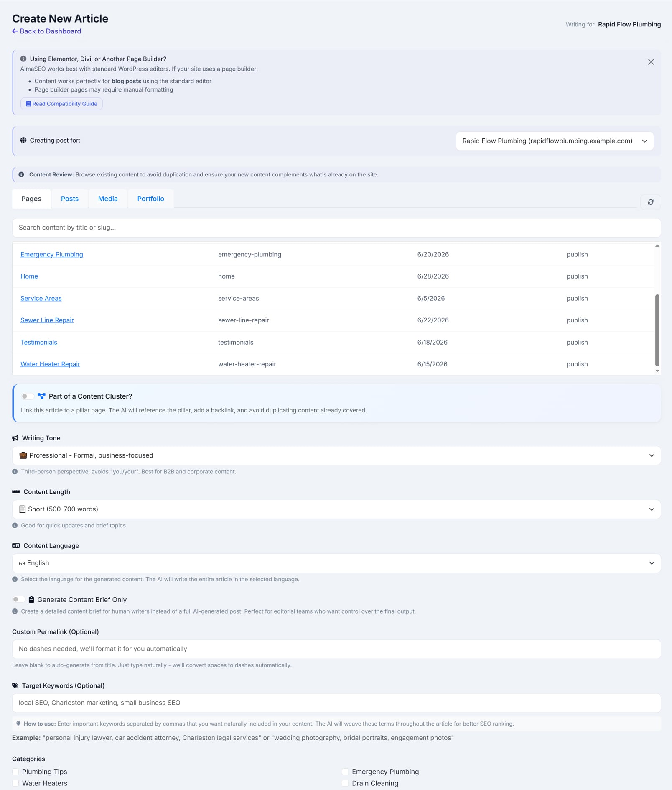This screenshot has width=672, height=790.
Task: Click the content list scrollbar thumb
Action: (x=657, y=330)
